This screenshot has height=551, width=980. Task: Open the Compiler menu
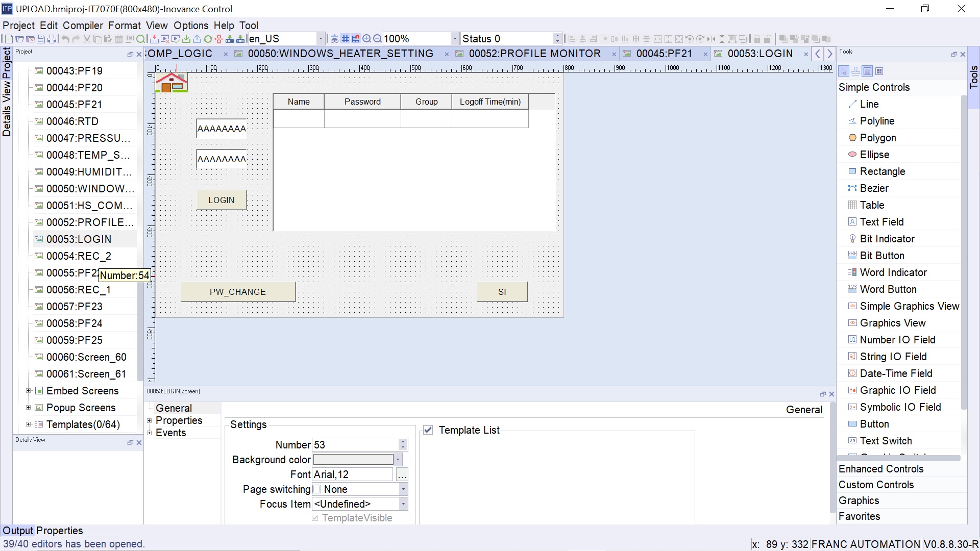pos(83,26)
